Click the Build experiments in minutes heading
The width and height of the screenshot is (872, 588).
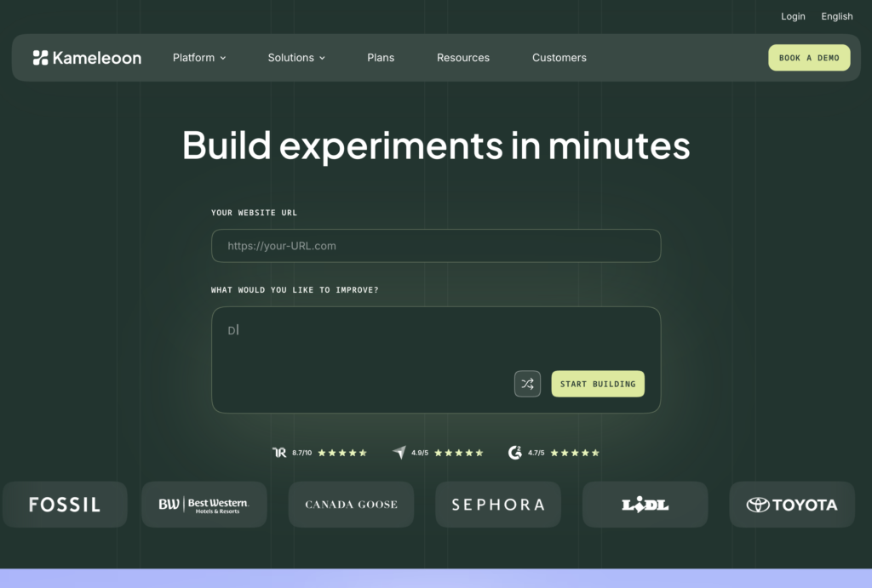coord(436,146)
